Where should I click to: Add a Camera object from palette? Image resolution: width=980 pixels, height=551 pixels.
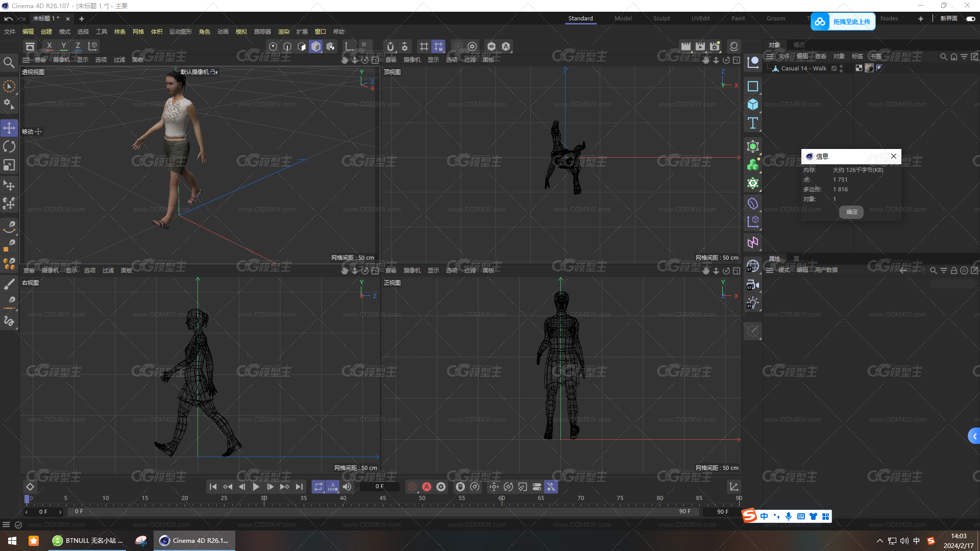point(753,285)
